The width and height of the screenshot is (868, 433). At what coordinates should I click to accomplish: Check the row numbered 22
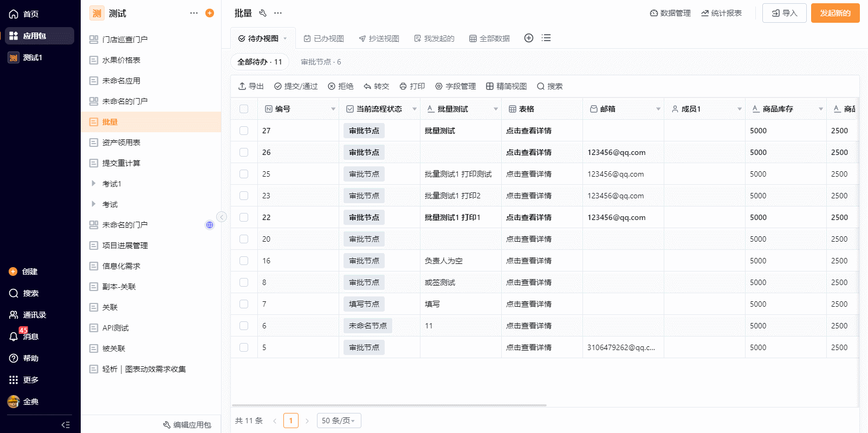[x=244, y=217]
